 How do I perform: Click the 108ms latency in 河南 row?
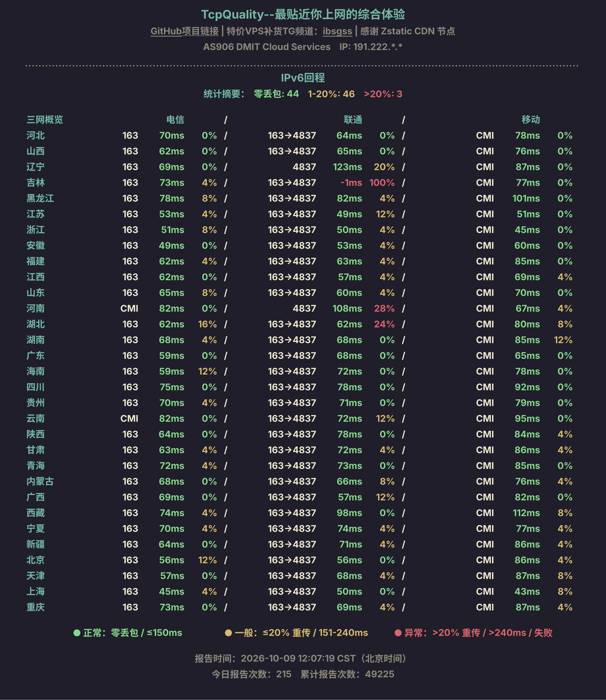[x=347, y=308]
